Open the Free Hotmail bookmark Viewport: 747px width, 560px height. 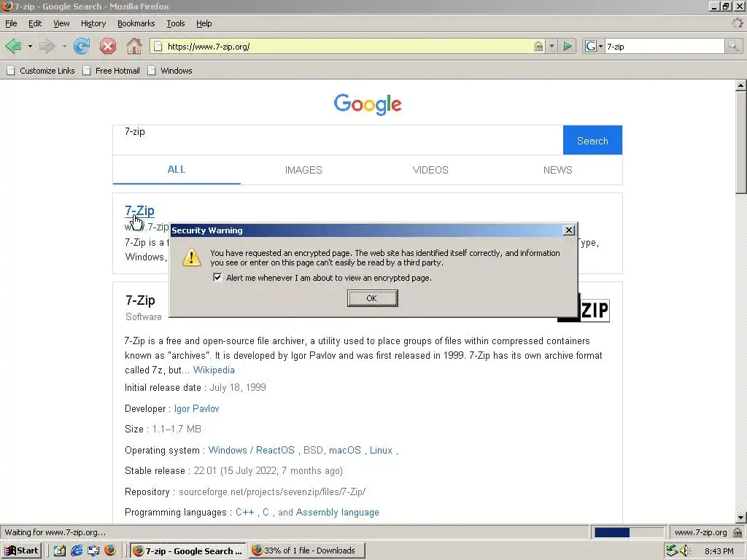pos(112,71)
